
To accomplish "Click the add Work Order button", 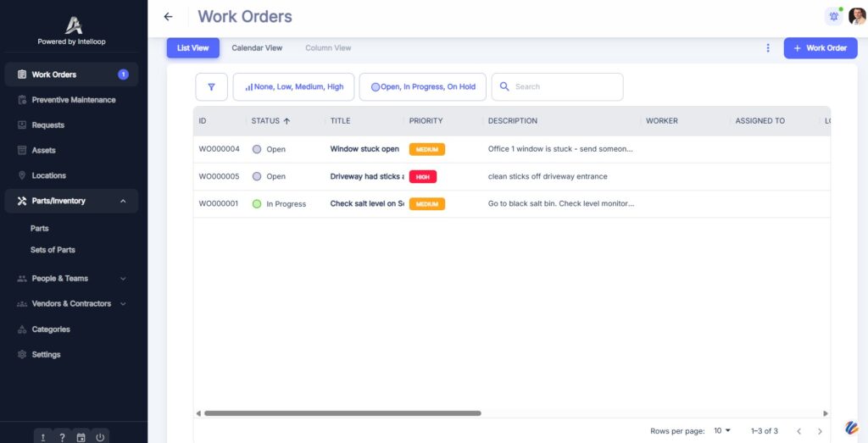I will click(820, 48).
